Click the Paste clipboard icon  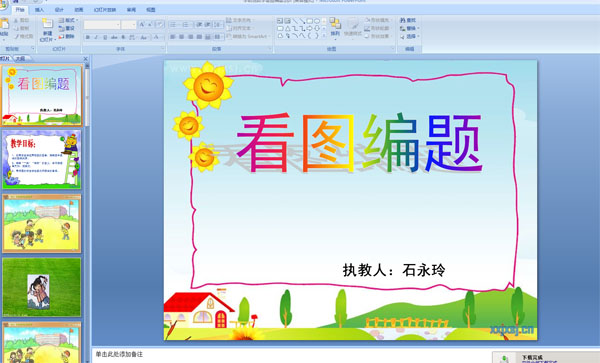(4, 24)
